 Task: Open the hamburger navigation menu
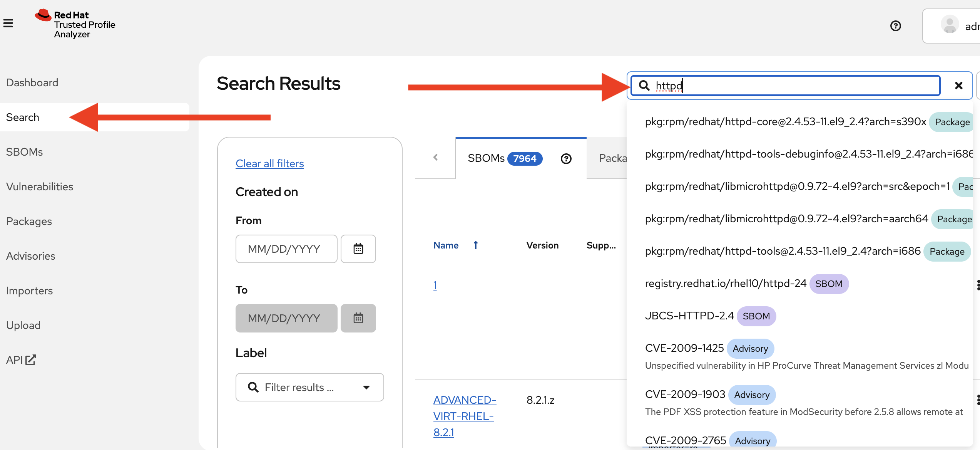click(8, 24)
